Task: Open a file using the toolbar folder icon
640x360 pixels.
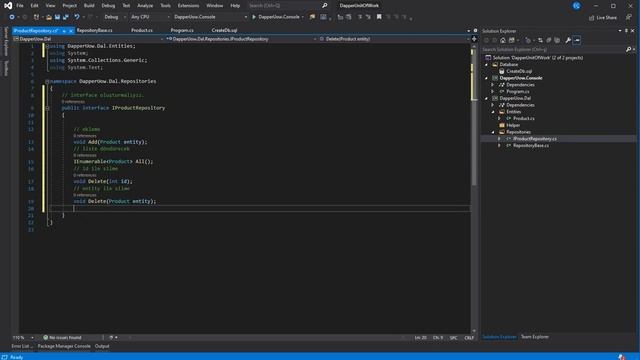Action: pos(49,17)
